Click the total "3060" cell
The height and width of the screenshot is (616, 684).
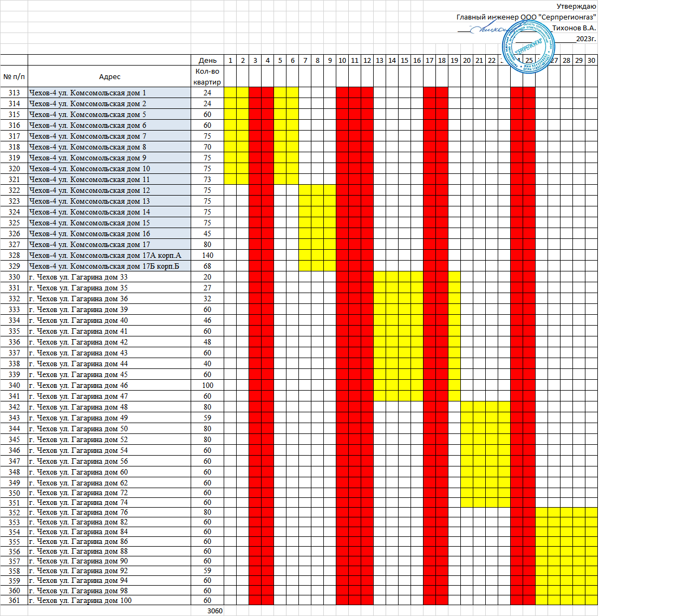tap(207, 611)
